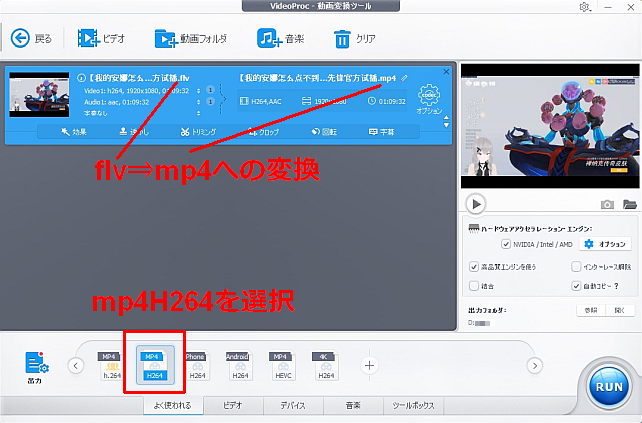Switch to デバイス tab

pos(293,405)
